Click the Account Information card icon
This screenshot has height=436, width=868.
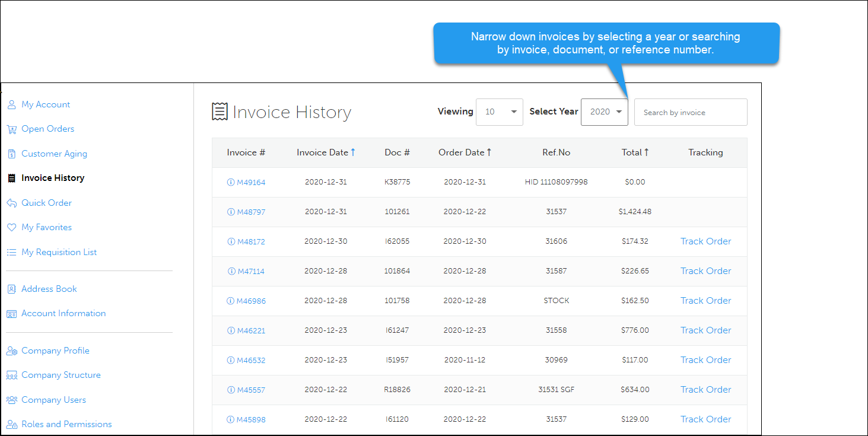click(x=11, y=314)
